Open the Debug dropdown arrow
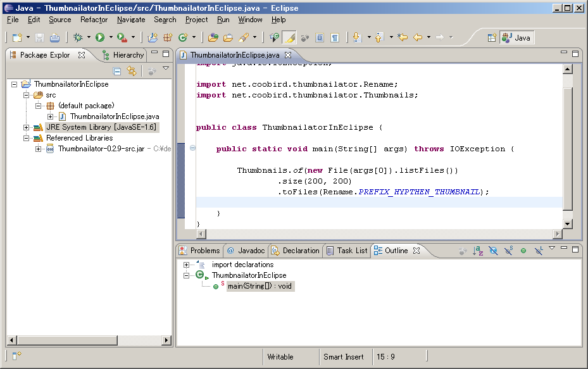This screenshot has width=588, height=369. (x=89, y=37)
